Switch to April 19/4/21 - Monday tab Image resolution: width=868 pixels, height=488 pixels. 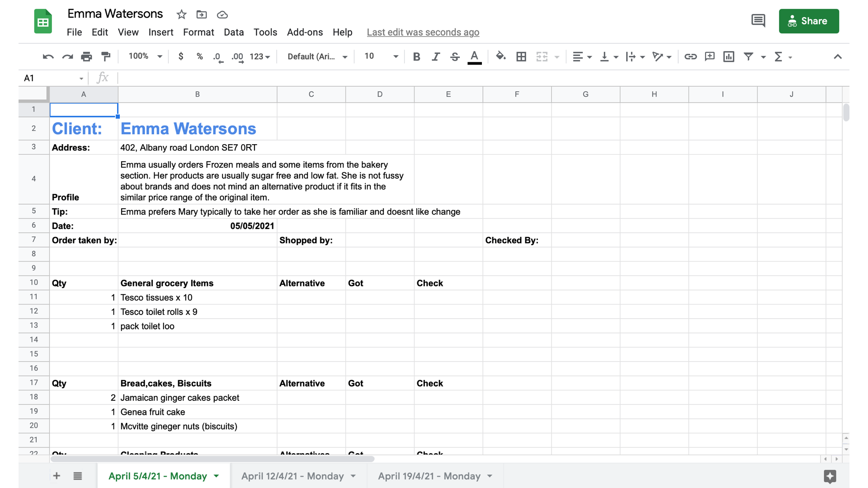point(429,476)
